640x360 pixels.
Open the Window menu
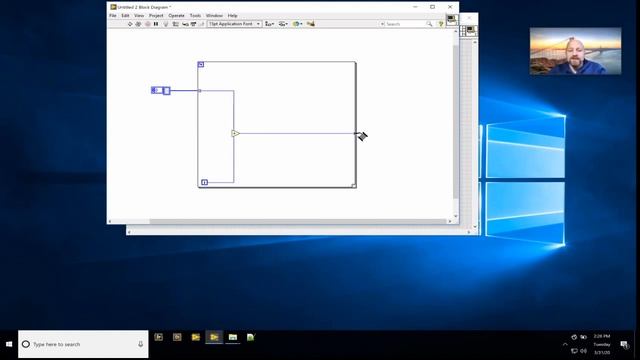pyautogui.click(x=214, y=16)
